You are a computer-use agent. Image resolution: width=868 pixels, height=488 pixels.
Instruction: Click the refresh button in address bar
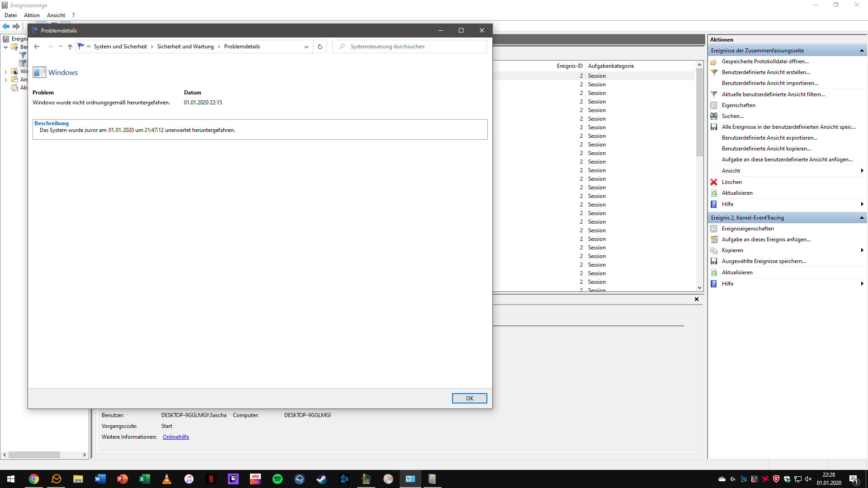[x=320, y=47]
